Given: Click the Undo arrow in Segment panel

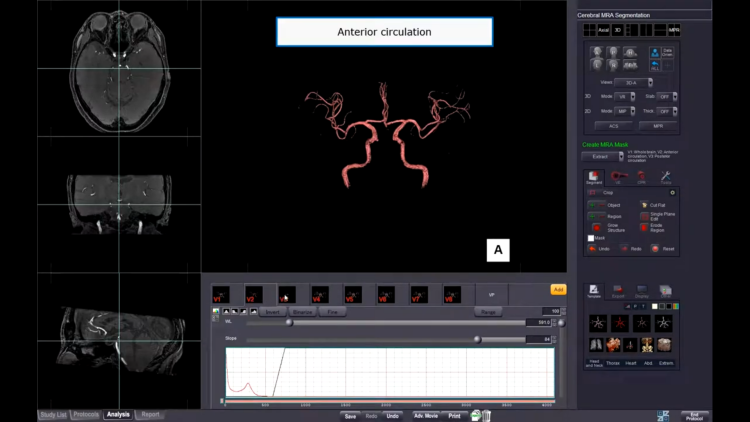Looking at the screenshot, I should 592,249.
